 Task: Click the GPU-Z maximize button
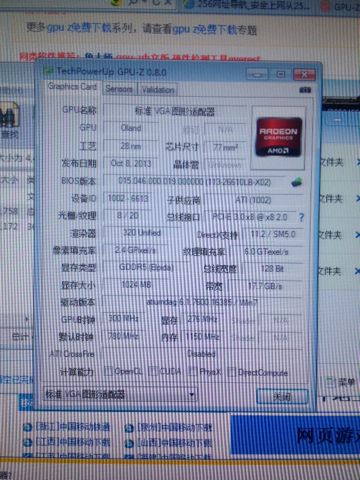pyautogui.click(x=281, y=74)
